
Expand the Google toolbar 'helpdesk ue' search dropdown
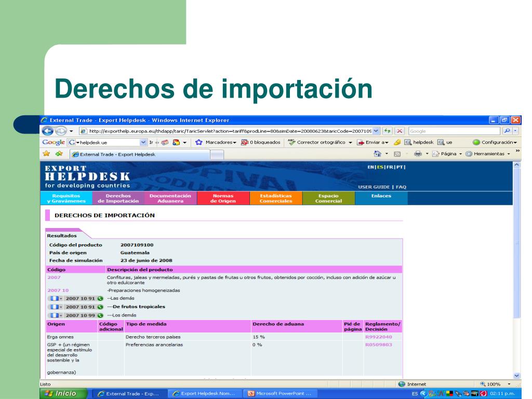(x=143, y=142)
